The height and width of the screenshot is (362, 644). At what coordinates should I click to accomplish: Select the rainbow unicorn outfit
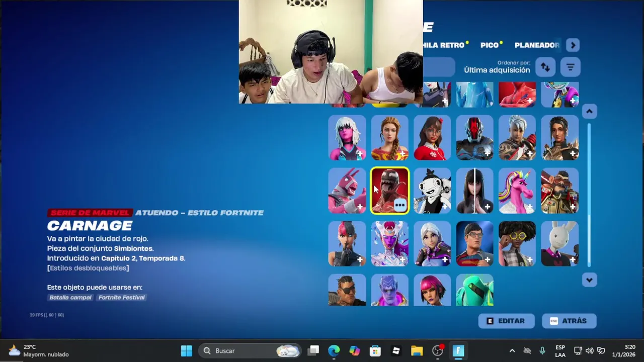pos(517,191)
